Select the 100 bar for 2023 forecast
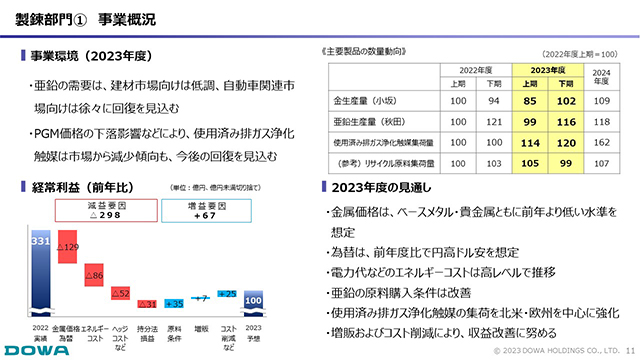This screenshot has width=640, height=360. (x=253, y=303)
